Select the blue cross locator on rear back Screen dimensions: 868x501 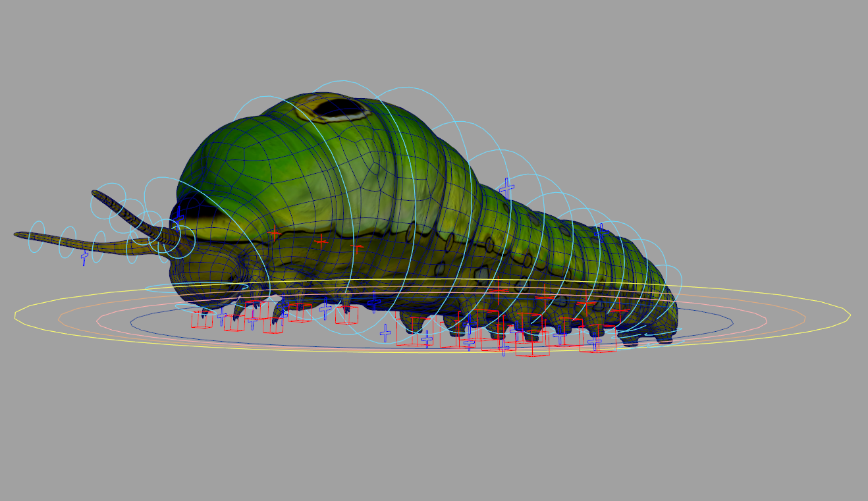click(x=599, y=230)
